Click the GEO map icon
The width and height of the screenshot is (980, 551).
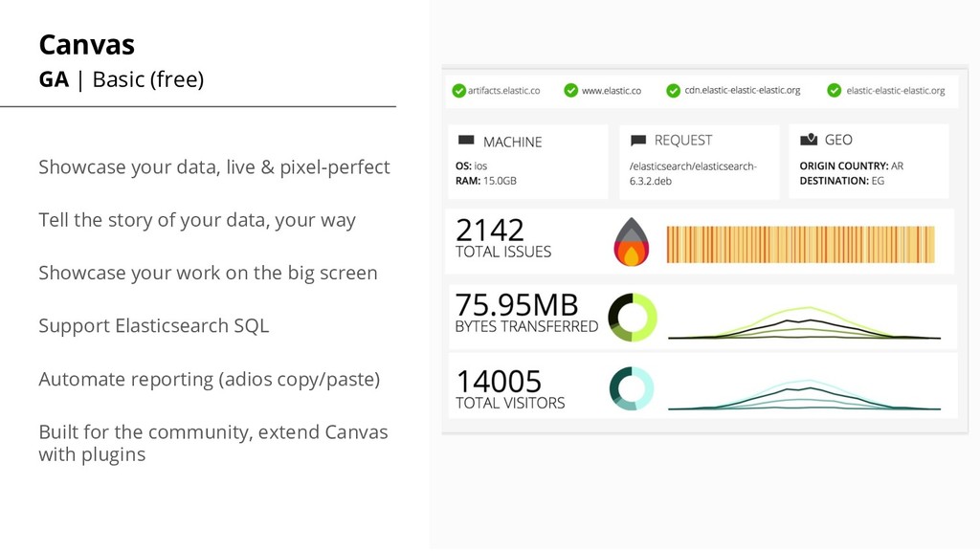pyautogui.click(x=809, y=140)
